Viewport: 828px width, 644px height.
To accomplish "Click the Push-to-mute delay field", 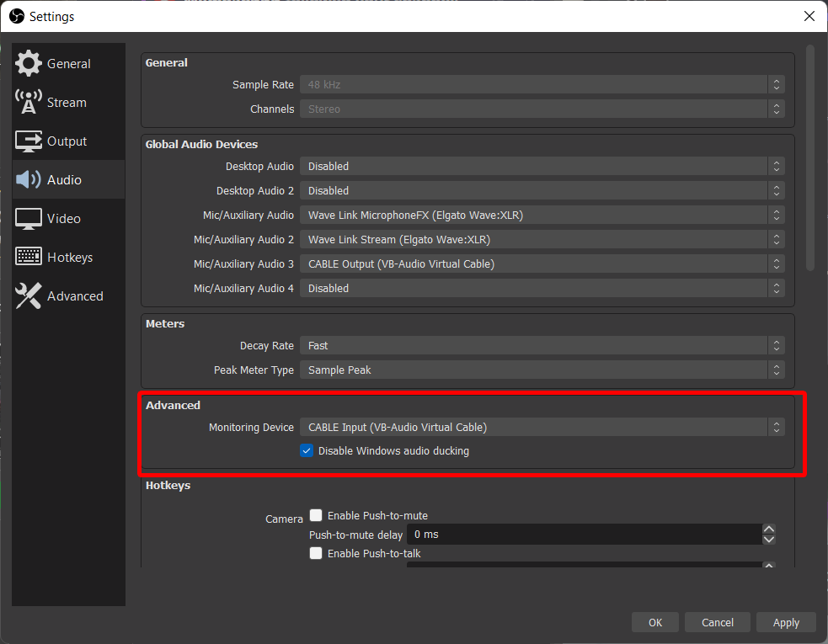I will [584, 535].
